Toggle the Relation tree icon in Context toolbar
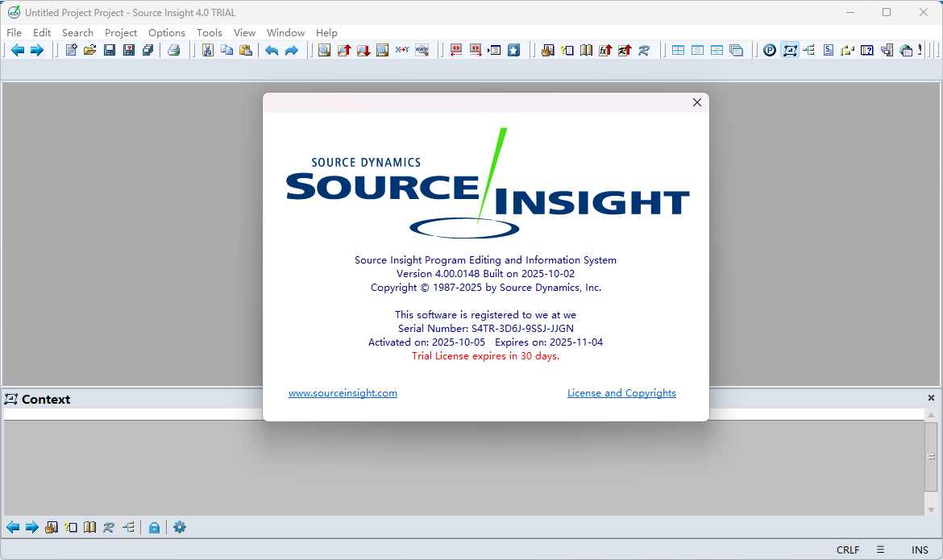 click(x=128, y=527)
